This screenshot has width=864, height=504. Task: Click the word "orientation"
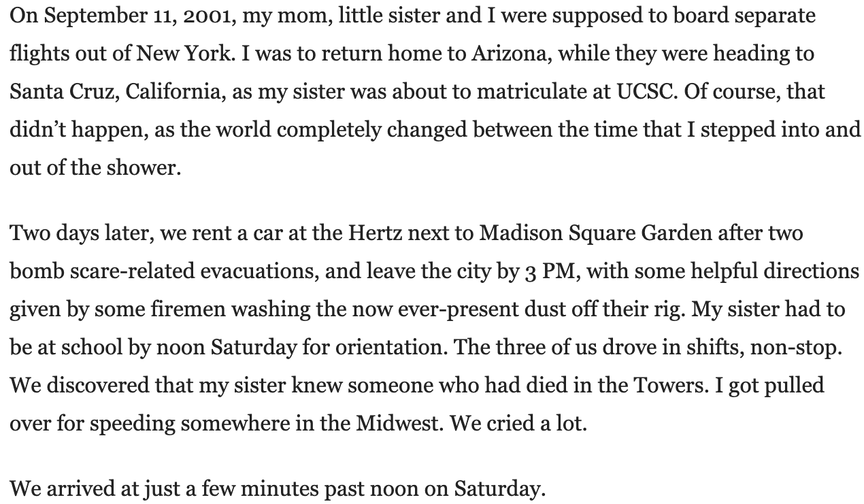[x=391, y=348]
